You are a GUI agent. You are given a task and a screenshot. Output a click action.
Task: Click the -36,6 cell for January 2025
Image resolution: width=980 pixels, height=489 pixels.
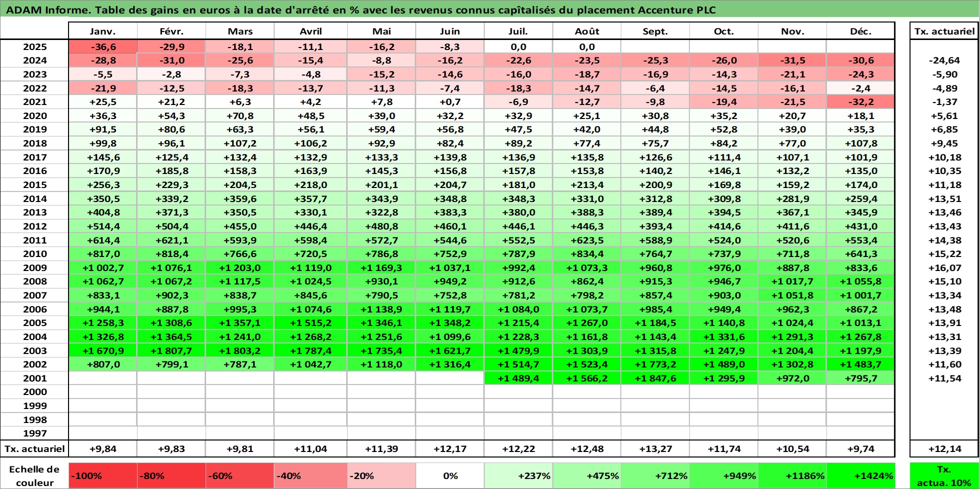(x=103, y=46)
